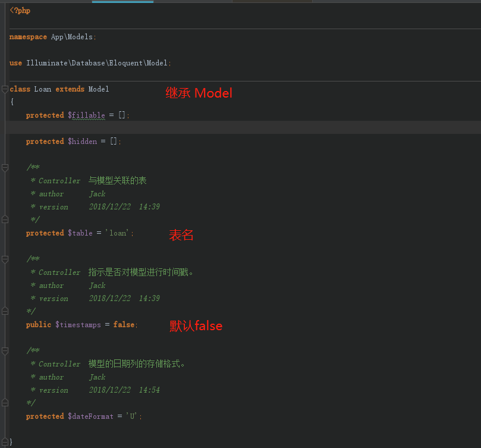
Task: Click the $hidden variable name
Action: coord(83,141)
